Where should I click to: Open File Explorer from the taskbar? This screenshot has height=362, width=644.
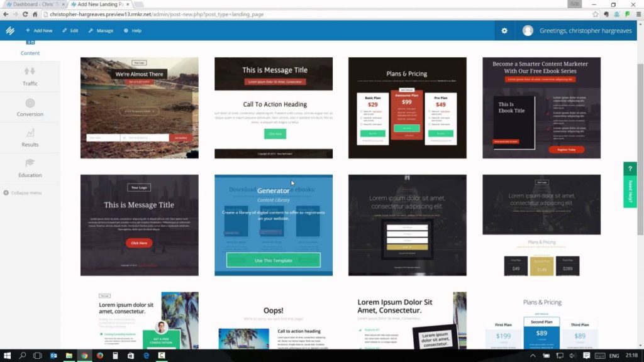69,356
